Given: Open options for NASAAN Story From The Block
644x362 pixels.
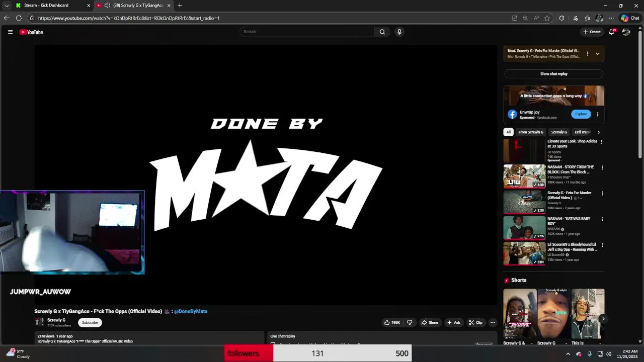Looking at the screenshot, I should pyautogui.click(x=602, y=167).
